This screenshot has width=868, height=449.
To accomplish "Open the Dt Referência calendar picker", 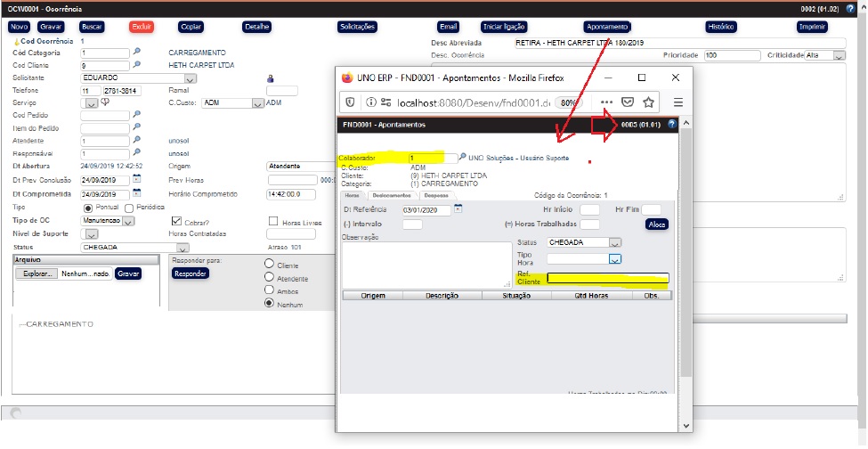I will 458,209.
